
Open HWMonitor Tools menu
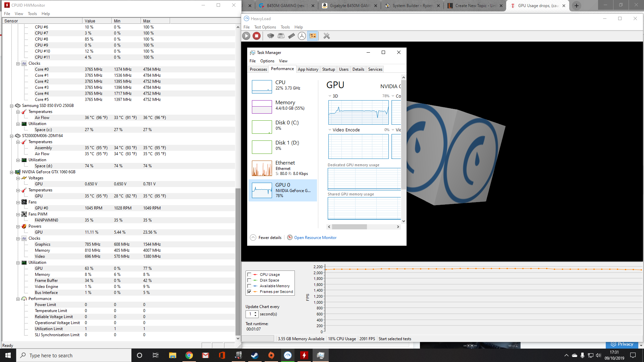tap(32, 14)
